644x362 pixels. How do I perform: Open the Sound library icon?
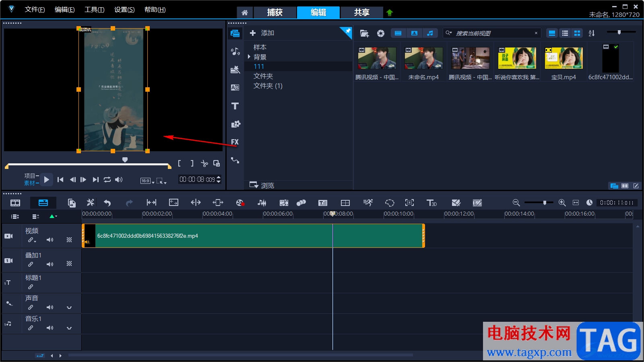(235, 51)
